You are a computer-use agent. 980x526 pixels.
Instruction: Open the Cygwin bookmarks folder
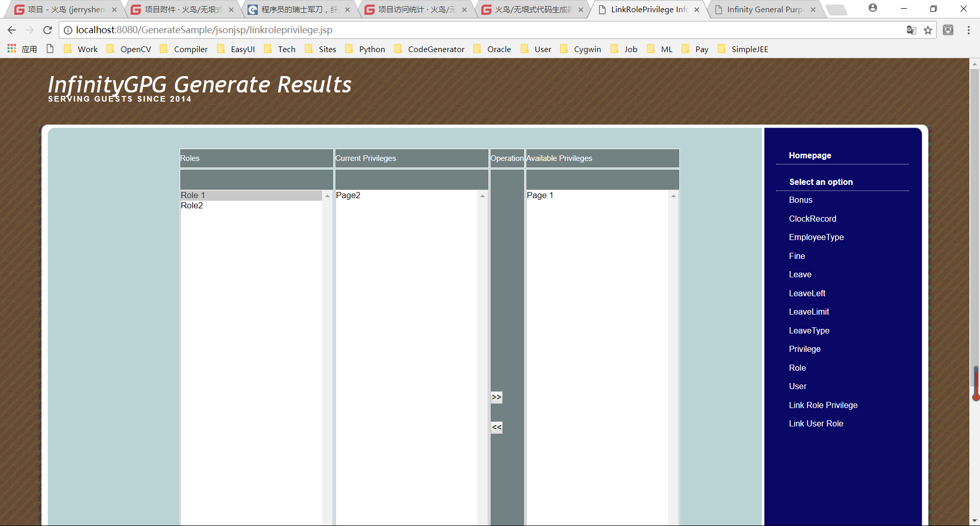click(580, 49)
